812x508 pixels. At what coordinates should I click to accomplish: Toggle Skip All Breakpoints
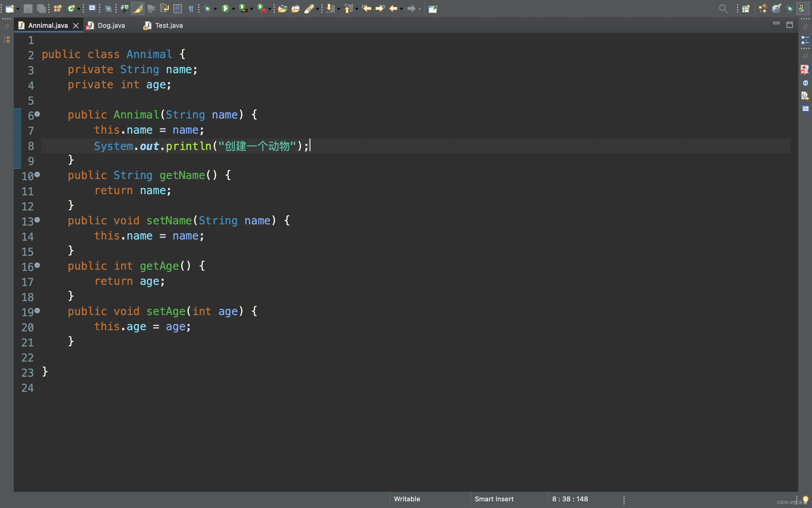[x=108, y=9]
